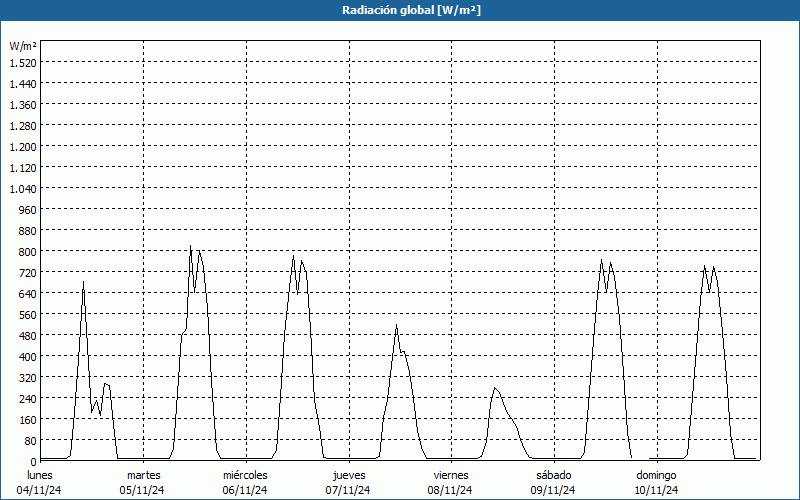
Task: Click the 09/11/24 date label
Action: tap(553, 490)
